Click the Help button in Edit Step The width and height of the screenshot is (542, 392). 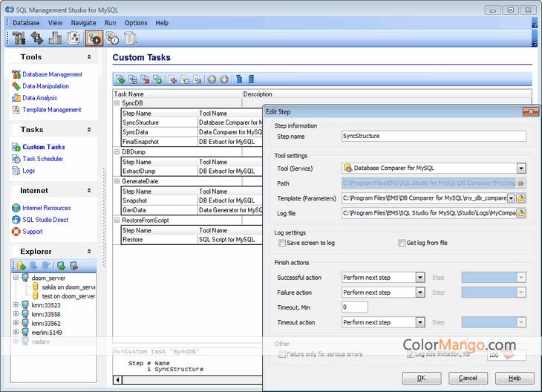coord(515,378)
